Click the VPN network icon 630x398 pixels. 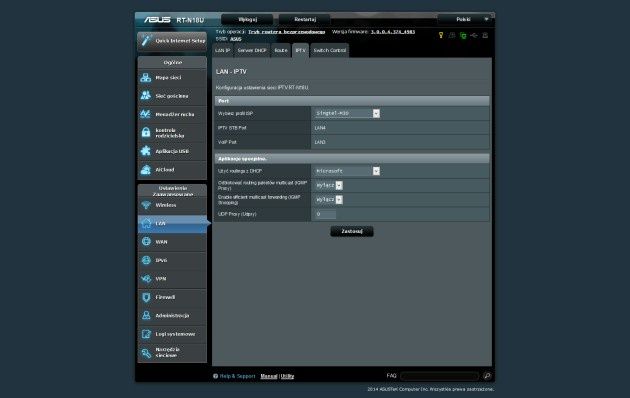(146, 278)
